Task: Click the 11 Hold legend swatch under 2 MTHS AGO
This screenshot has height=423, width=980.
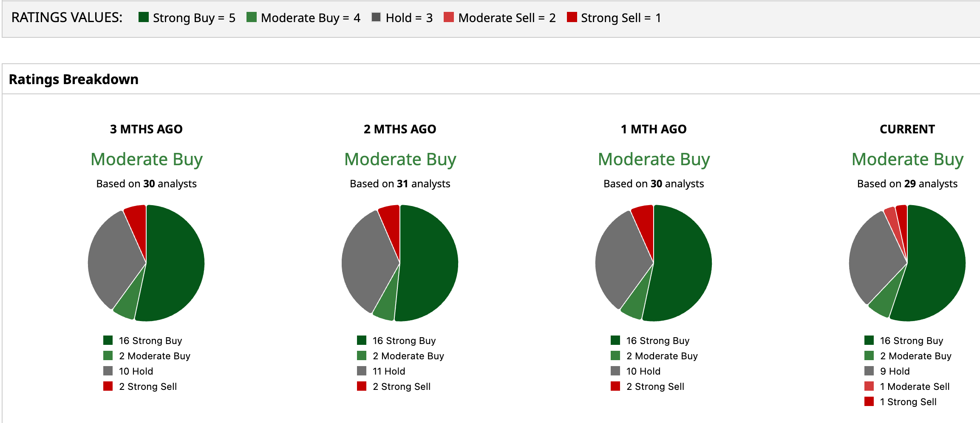Action: 362,371
